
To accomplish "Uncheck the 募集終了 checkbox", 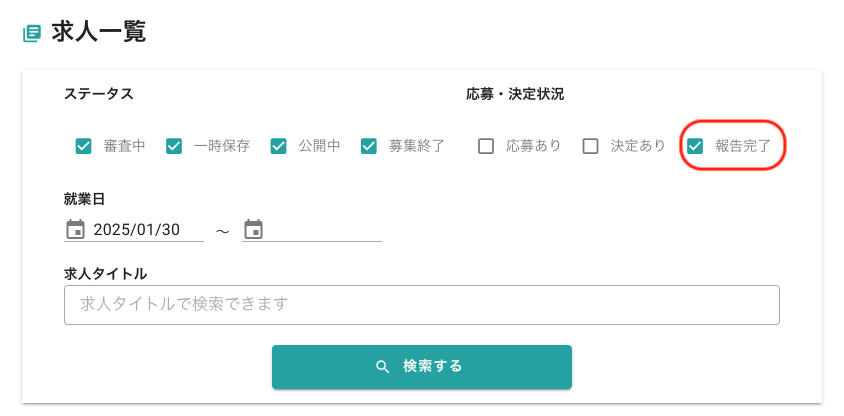I will [369, 146].
